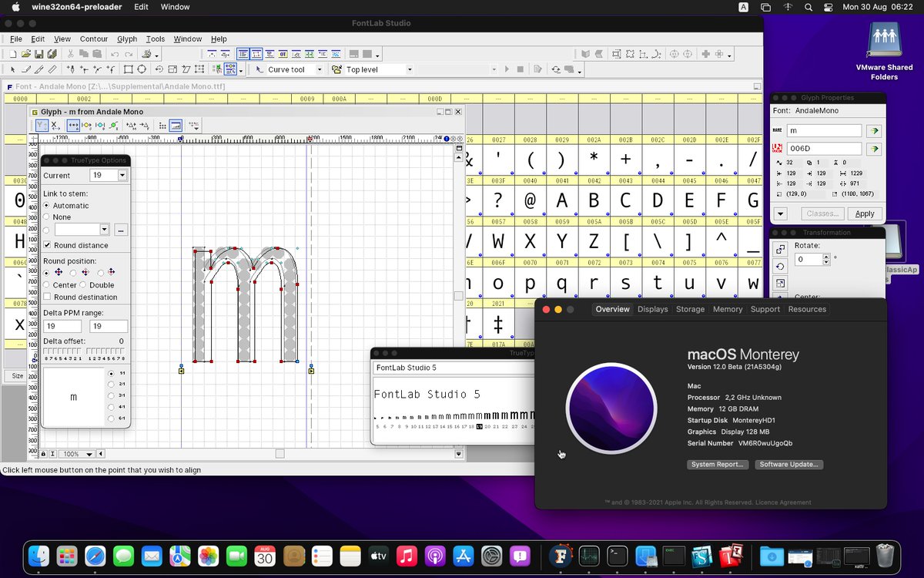Open the stem selection dropdown in TrueType Options
This screenshot has width=924, height=578.
point(105,230)
